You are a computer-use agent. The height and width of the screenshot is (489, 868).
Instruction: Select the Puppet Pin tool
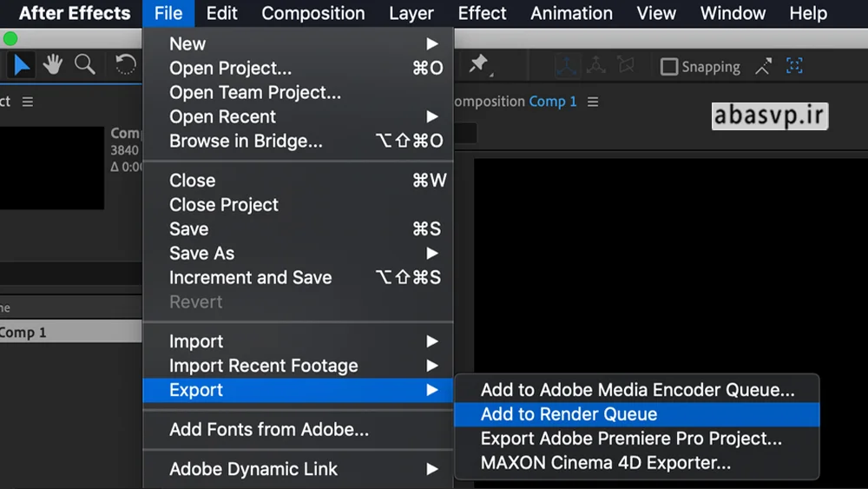pyautogui.click(x=479, y=65)
